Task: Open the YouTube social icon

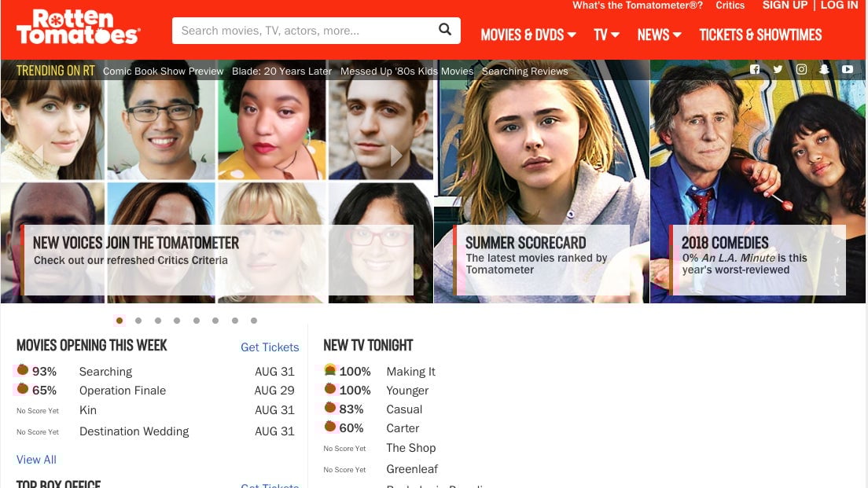Action: [848, 69]
